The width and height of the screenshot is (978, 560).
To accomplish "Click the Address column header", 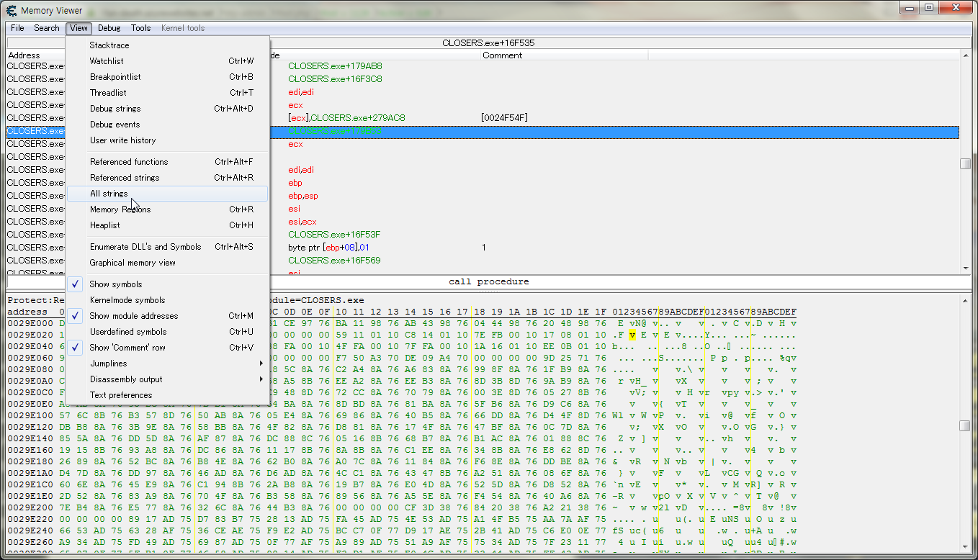I will pos(24,55).
